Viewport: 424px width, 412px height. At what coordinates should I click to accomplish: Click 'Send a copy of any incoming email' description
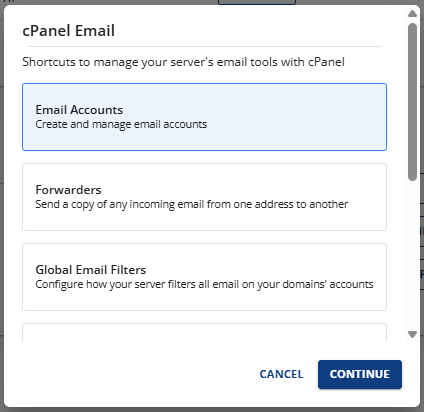(x=192, y=204)
